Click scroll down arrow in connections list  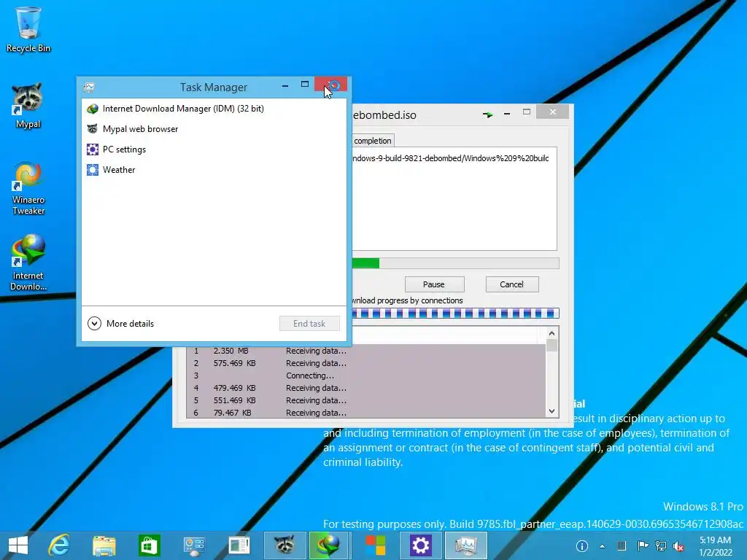[x=551, y=411]
